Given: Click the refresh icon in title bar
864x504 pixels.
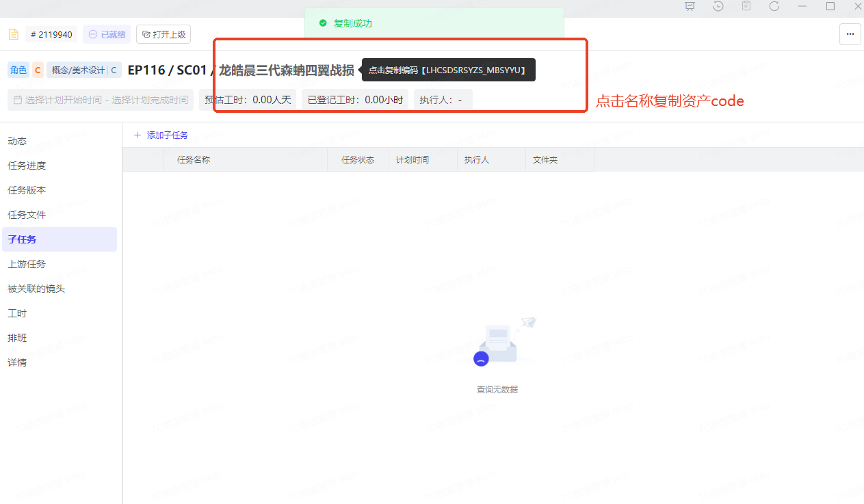Looking at the screenshot, I should (x=774, y=6).
